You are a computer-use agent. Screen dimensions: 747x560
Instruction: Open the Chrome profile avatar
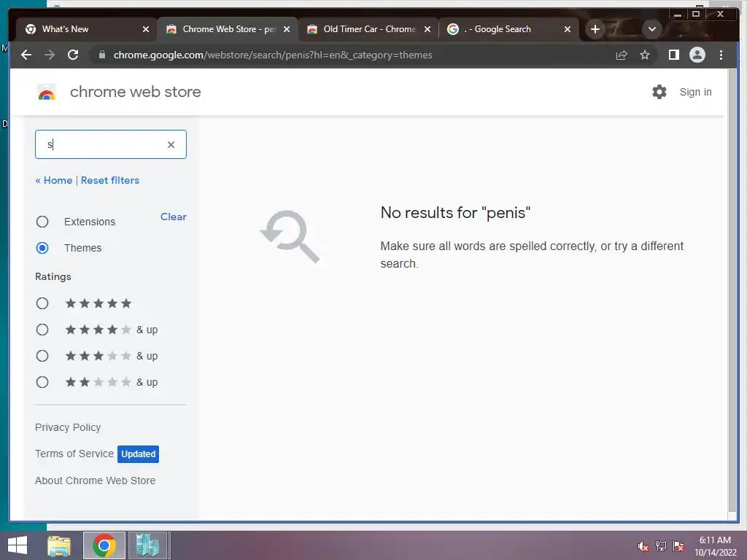click(x=697, y=55)
